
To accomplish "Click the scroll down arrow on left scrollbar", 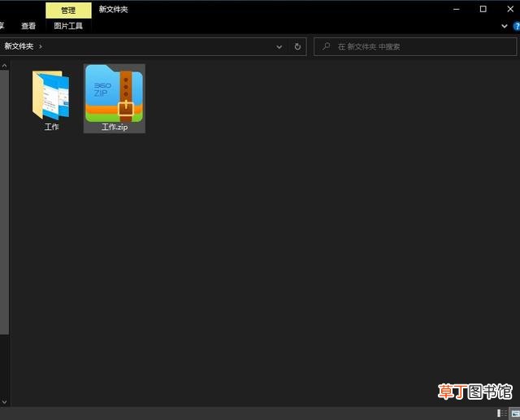I will [x=4, y=402].
